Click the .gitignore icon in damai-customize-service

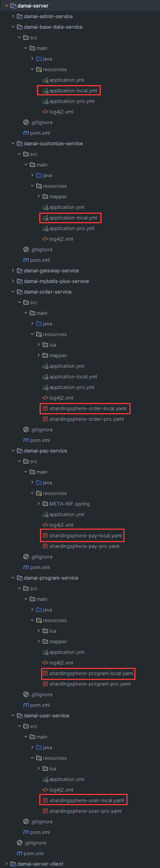[26, 250]
